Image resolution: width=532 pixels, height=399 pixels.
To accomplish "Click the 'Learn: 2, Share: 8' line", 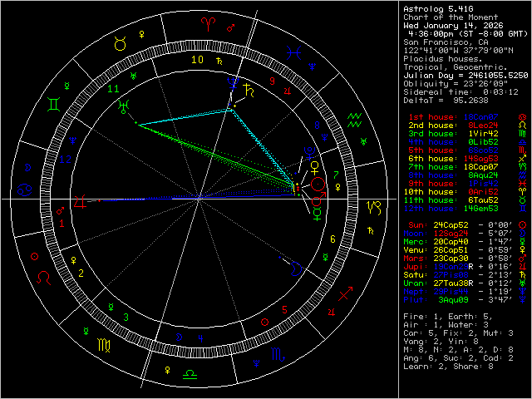I will point(448,367).
